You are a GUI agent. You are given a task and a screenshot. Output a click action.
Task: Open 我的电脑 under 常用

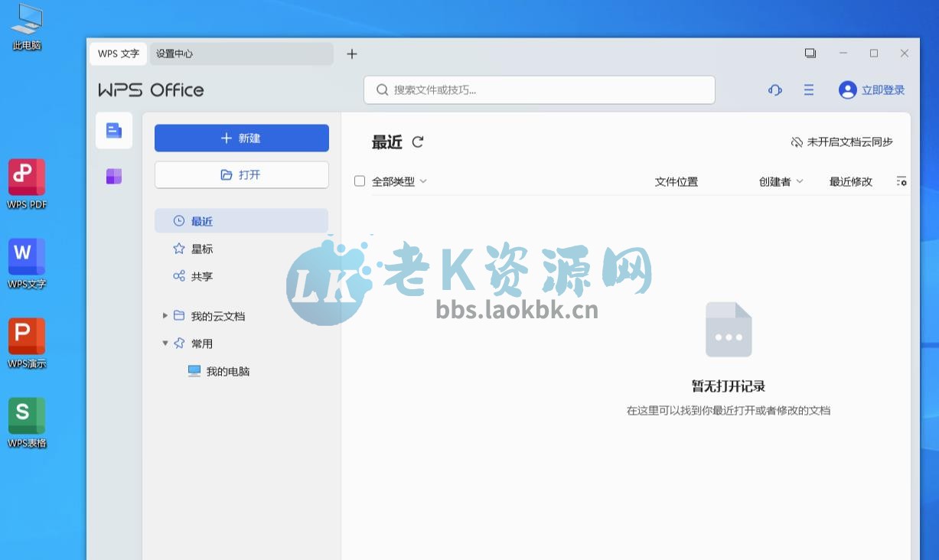click(x=219, y=371)
